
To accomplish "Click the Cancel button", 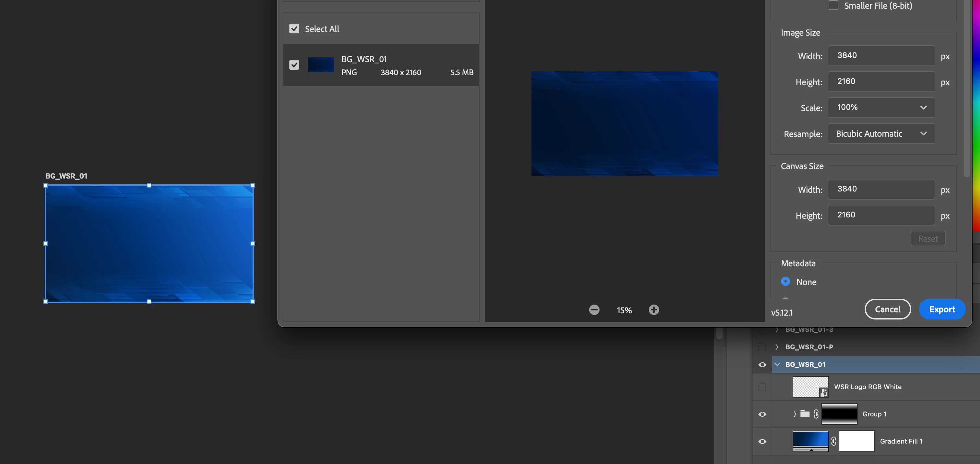I will click(x=887, y=309).
